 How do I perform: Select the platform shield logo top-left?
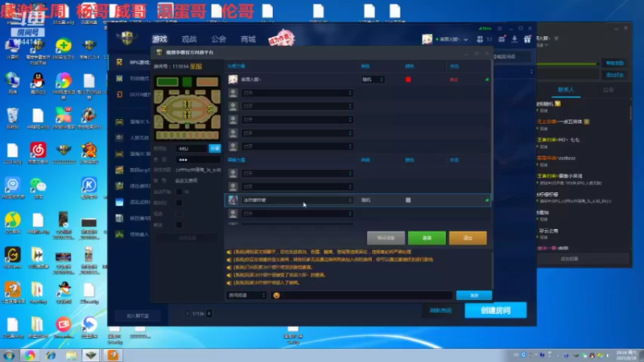127,38
